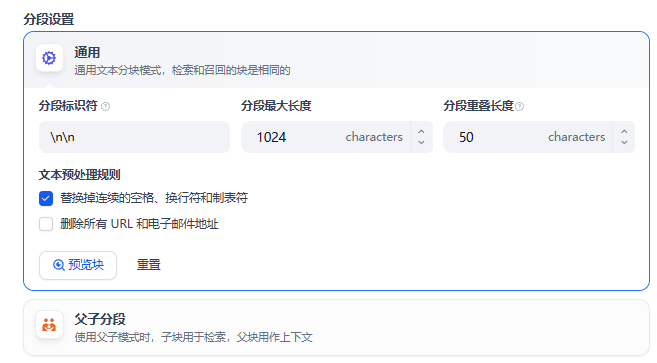Click the 文本预处理规则 heading

(x=80, y=175)
